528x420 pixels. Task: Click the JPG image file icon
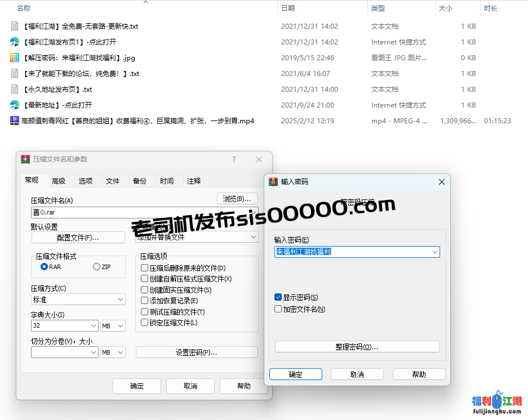15,57
